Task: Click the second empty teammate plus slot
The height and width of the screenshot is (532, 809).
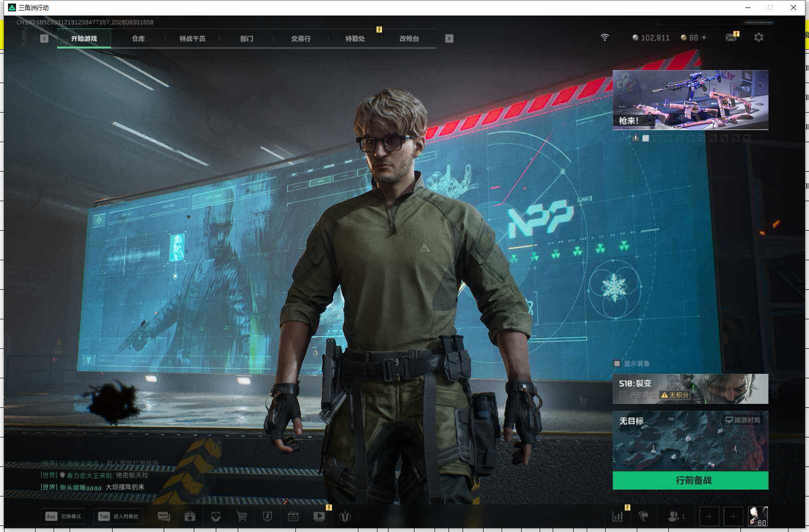Action: point(733,516)
